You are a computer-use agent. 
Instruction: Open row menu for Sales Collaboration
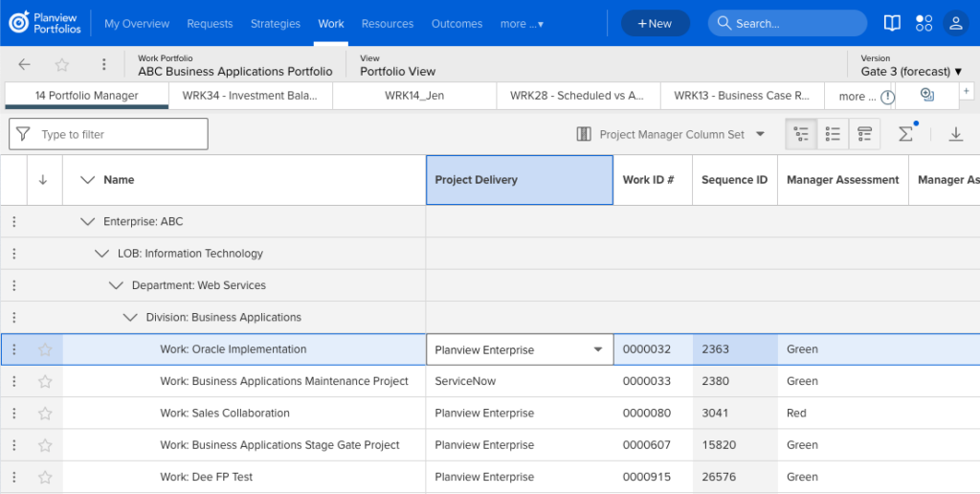[13, 413]
